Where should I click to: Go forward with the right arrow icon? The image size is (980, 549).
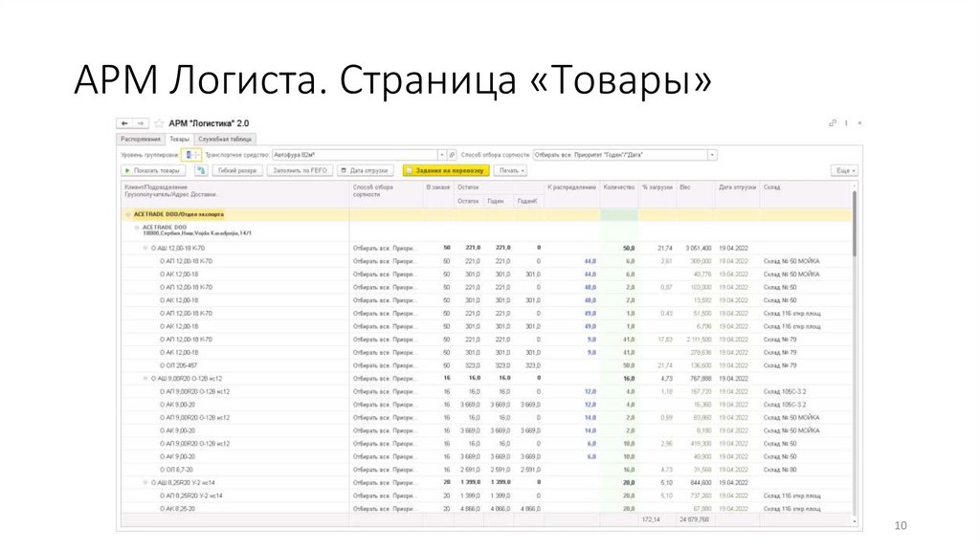(x=141, y=123)
